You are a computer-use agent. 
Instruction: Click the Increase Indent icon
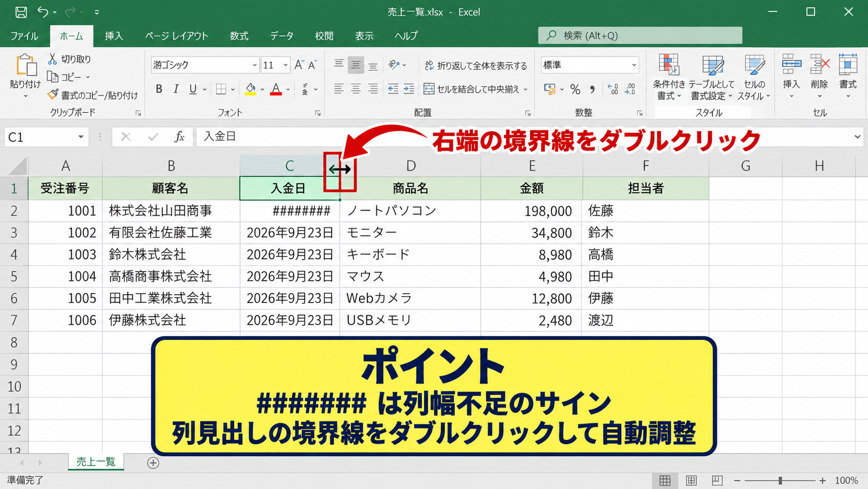point(409,89)
